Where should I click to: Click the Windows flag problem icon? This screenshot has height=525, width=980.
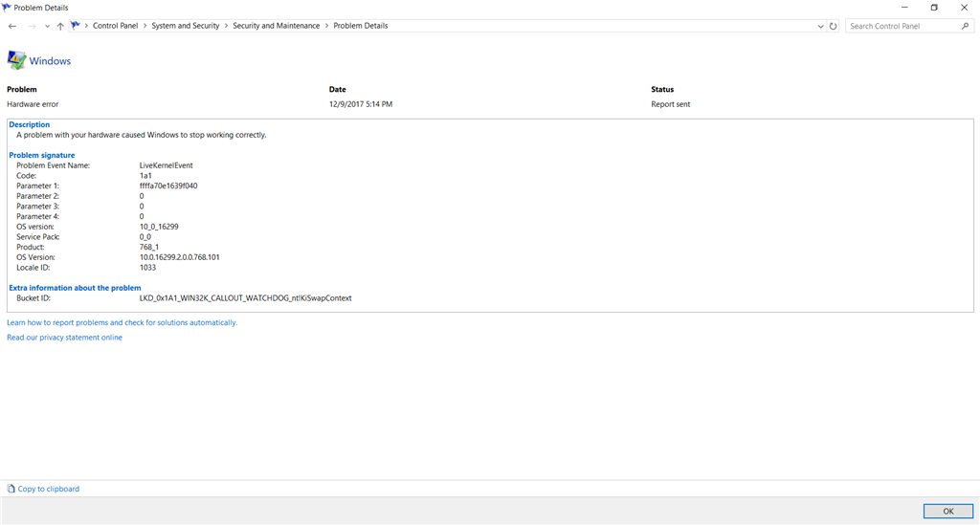[16, 60]
